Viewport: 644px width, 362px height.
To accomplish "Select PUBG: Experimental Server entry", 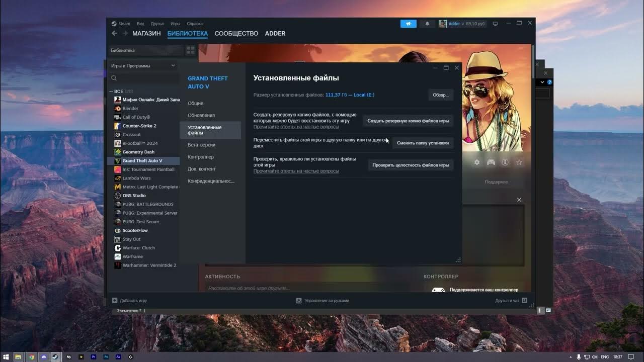I will (146, 213).
